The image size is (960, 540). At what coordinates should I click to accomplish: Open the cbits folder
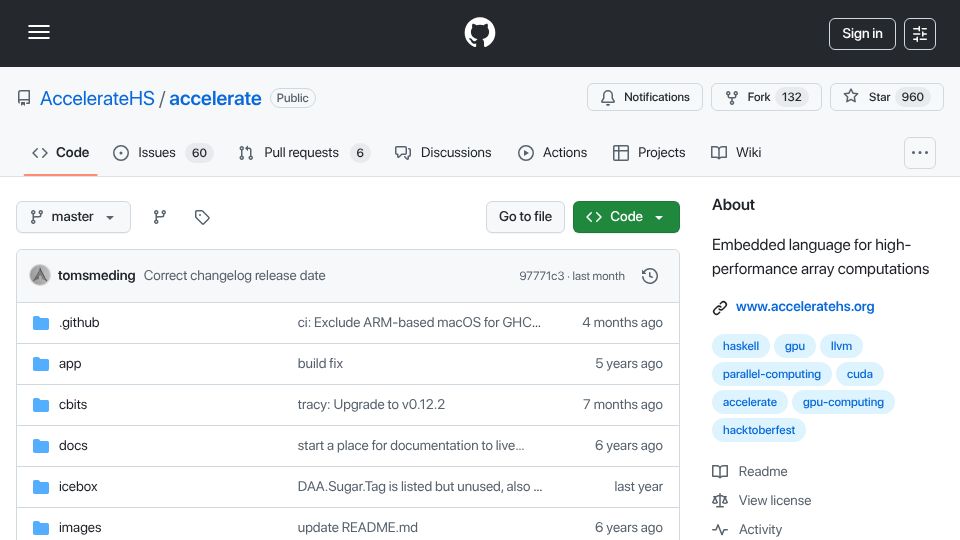pos(73,405)
